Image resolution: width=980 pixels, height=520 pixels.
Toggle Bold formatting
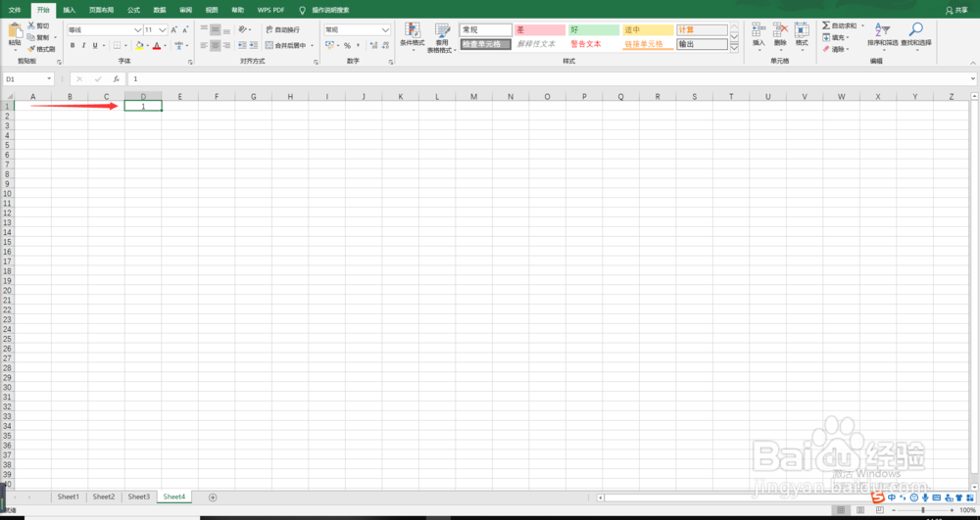coord(73,45)
